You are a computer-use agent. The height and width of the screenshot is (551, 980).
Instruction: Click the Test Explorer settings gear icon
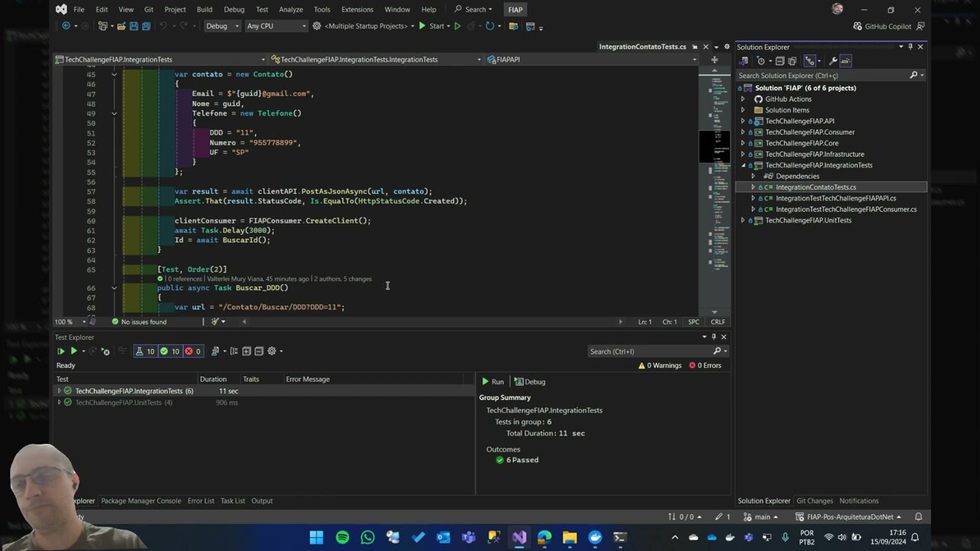point(271,351)
